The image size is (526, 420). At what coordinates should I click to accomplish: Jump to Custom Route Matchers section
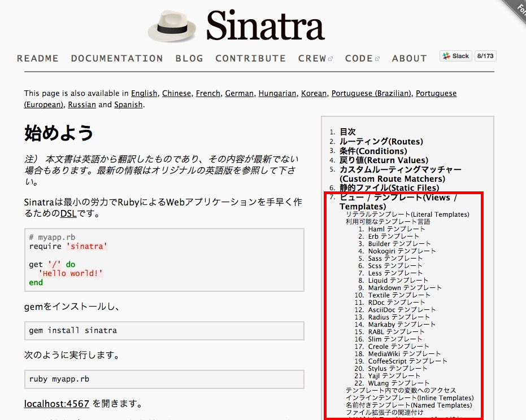401,174
